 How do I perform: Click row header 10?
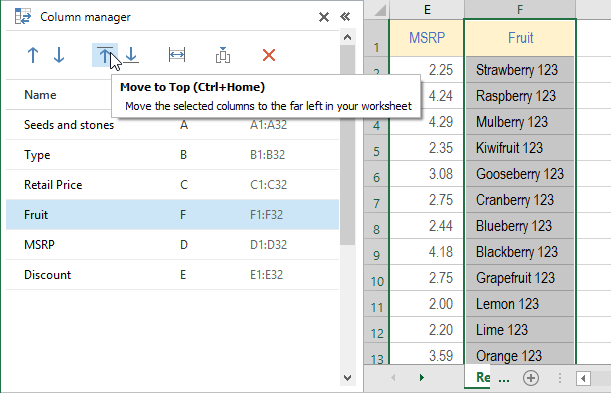tap(376, 278)
